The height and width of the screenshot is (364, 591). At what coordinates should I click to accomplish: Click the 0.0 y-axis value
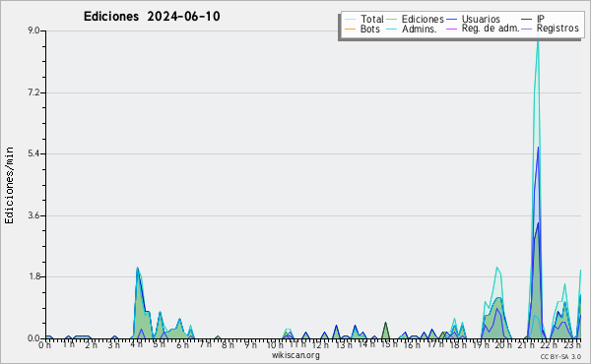pyautogui.click(x=33, y=338)
